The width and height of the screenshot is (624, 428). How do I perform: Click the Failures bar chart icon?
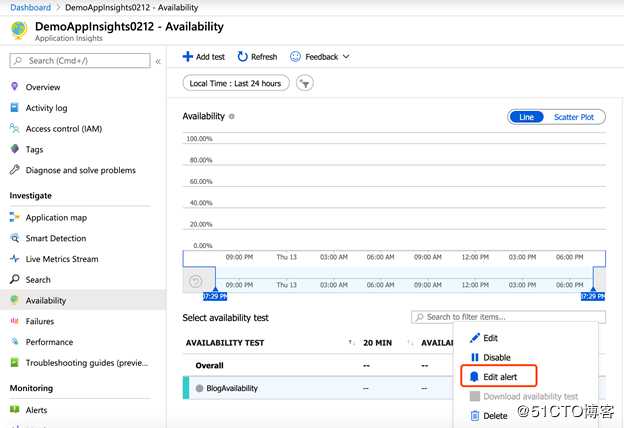pyautogui.click(x=14, y=321)
